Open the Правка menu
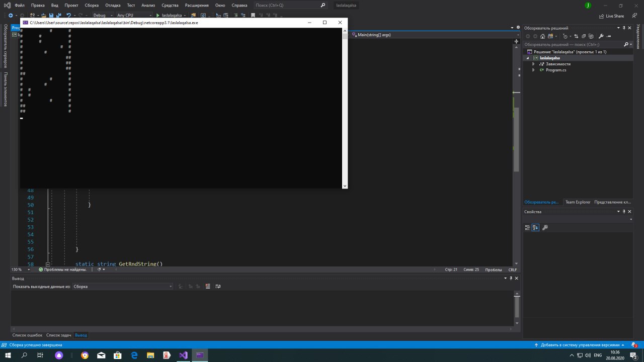Image resolution: width=644 pixels, height=362 pixels. [x=38, y=5]
